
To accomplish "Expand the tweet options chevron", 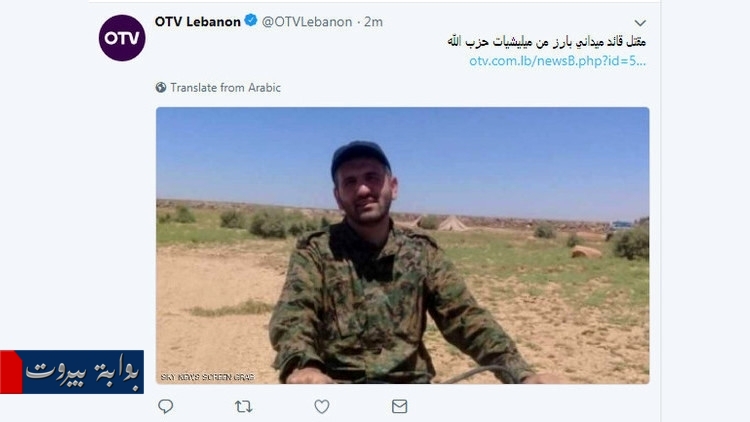I will click(x=640, y=22).
